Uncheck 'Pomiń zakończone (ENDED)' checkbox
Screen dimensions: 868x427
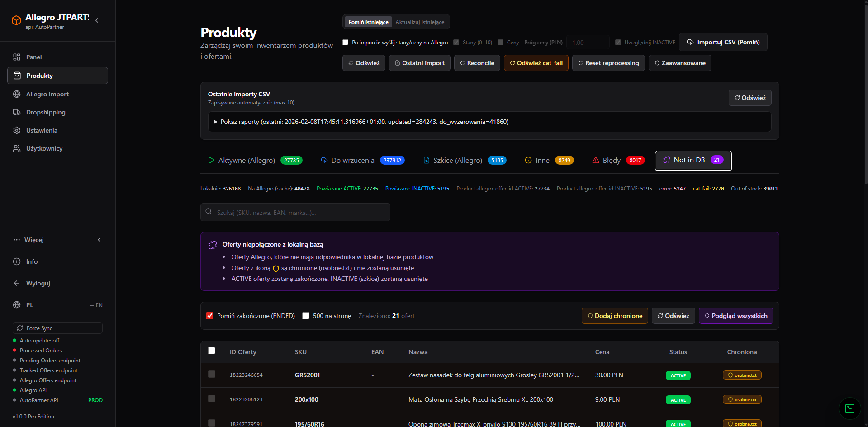tap(210, 316)
